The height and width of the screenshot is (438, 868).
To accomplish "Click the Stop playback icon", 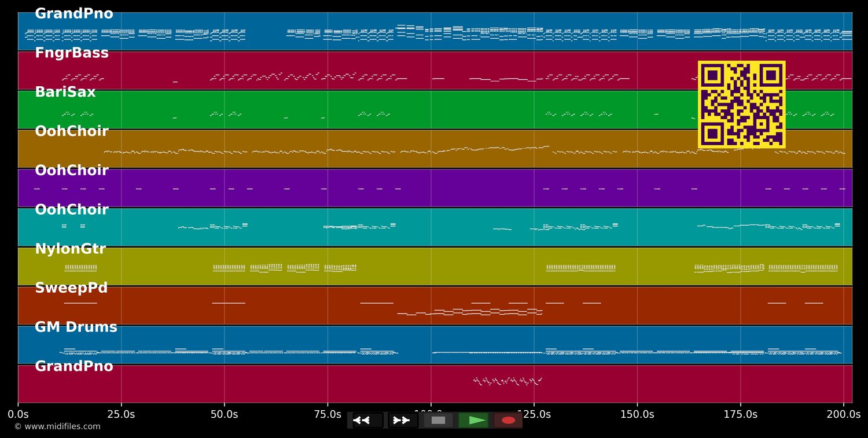I will (438, 420).
